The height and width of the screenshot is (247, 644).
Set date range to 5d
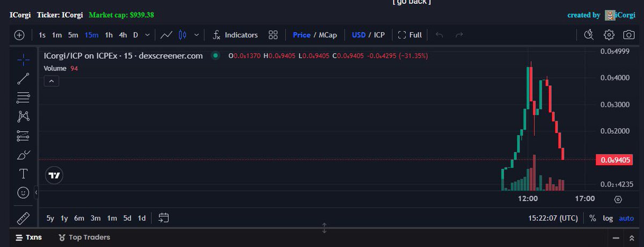pos(127,218)
